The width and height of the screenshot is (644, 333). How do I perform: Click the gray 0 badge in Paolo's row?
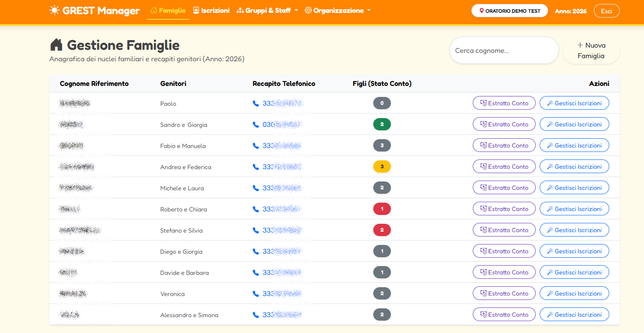(x=382, y=103)
